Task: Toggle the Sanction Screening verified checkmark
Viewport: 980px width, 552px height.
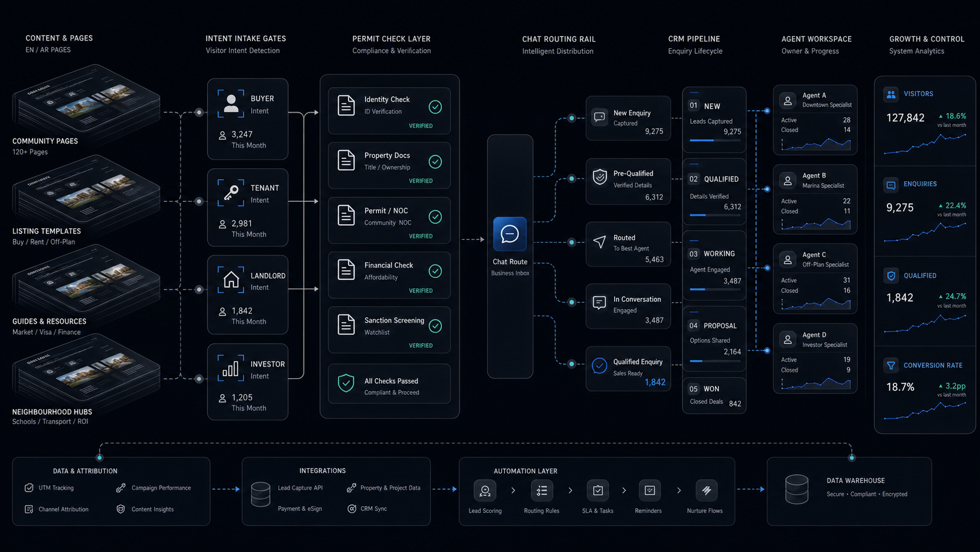Action: pos(435,326)
